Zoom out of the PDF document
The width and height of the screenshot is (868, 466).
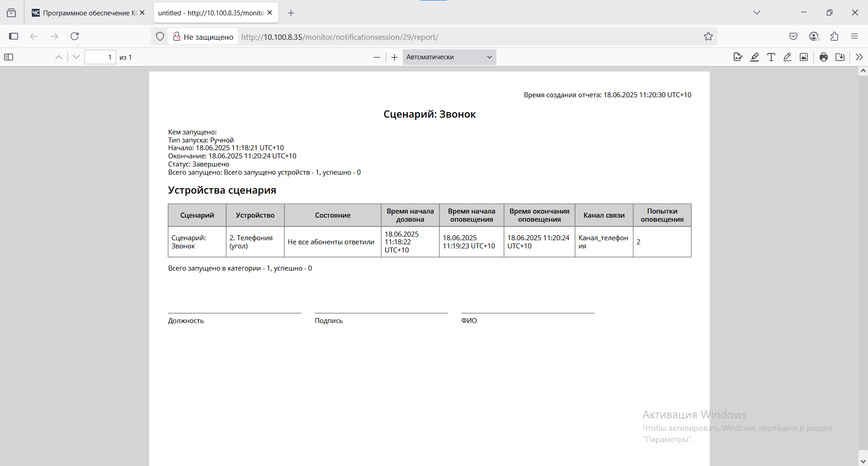point(377,57)
